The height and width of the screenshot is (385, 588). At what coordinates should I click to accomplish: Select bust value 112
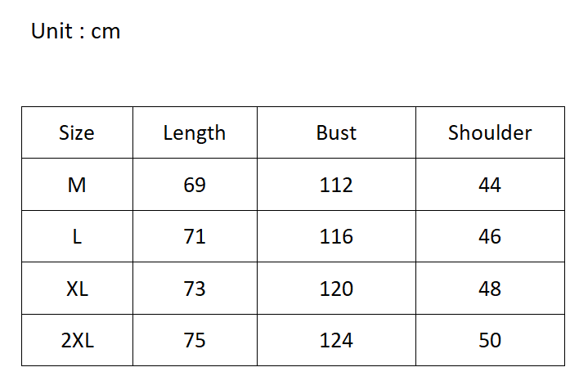[336, 185]
